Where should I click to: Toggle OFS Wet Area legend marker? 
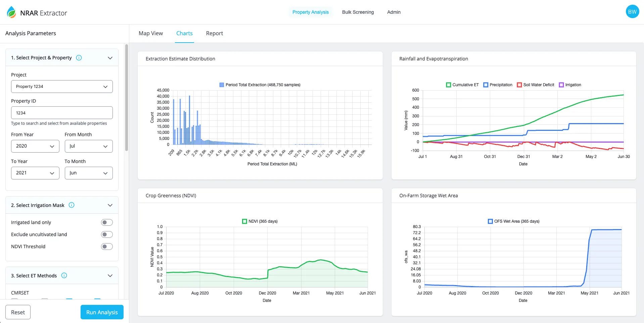(490, 221)
